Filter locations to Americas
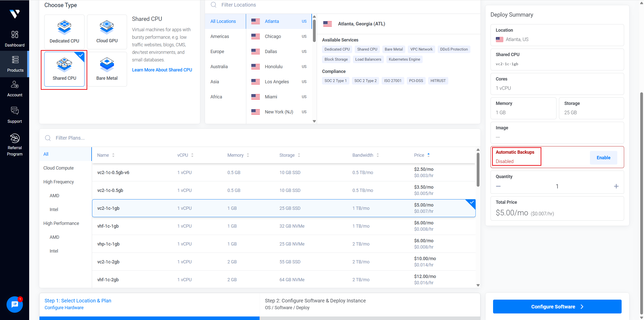The height and width of the screenshot is (320, 644). point(225,36)
